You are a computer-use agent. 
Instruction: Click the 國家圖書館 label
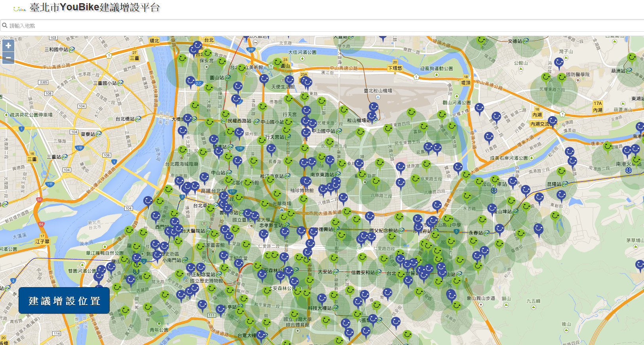click(x=214, y=246)
